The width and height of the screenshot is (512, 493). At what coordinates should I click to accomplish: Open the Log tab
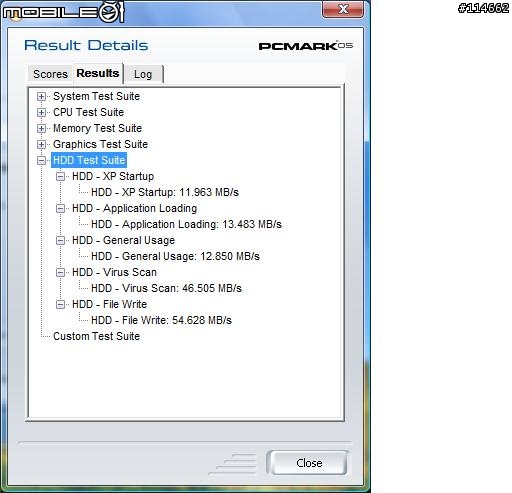tap(143, 74)
